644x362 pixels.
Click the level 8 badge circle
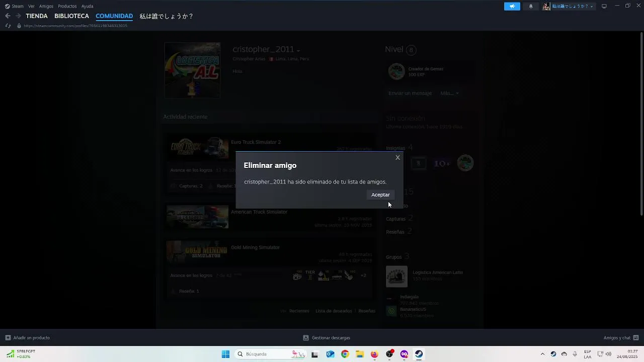pyautogui.click(x=411, y=50)
